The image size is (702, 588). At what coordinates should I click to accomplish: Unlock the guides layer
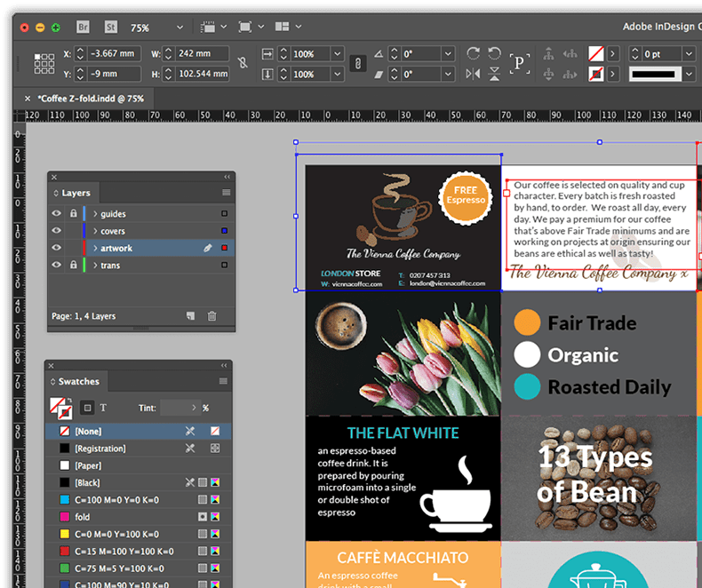pos(74,213)
